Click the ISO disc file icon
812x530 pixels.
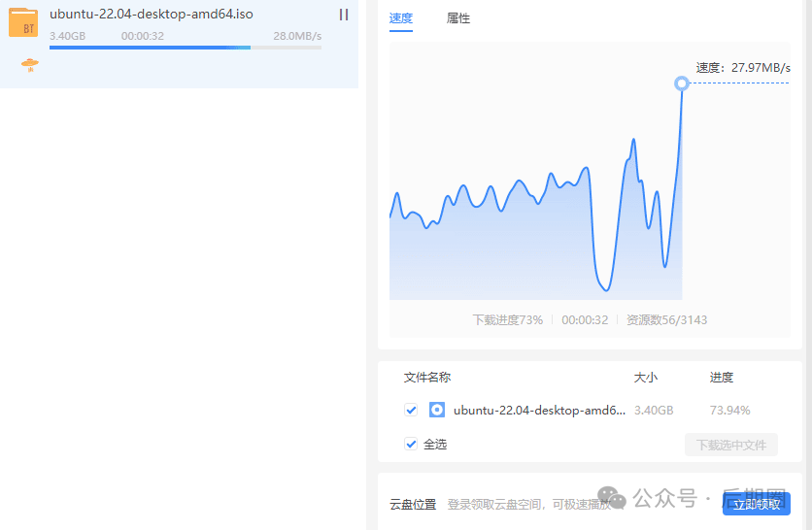pos(436,410)
